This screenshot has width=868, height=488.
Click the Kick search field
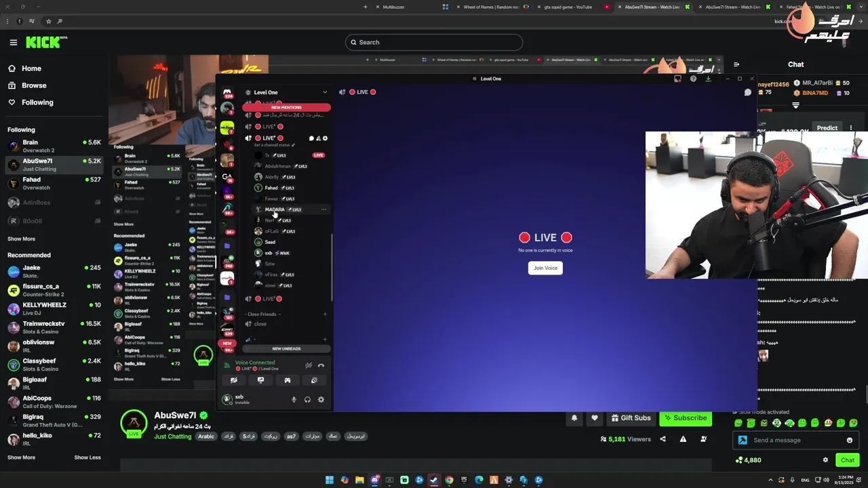click(x=434, y=42)
